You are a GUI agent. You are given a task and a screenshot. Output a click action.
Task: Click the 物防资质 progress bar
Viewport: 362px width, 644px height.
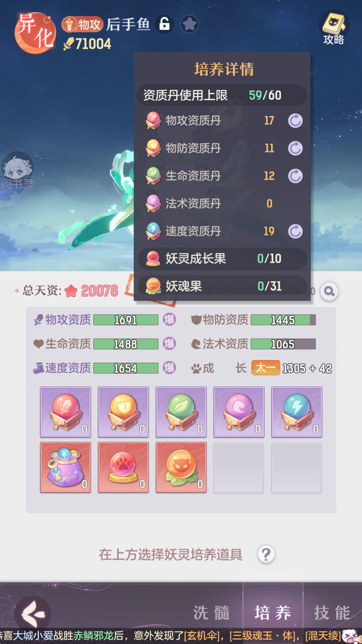click(283, 320)
